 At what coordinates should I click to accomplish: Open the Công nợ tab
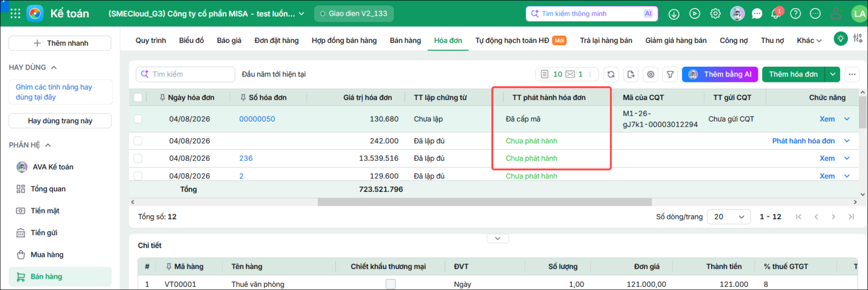click(x=733, y=40)
